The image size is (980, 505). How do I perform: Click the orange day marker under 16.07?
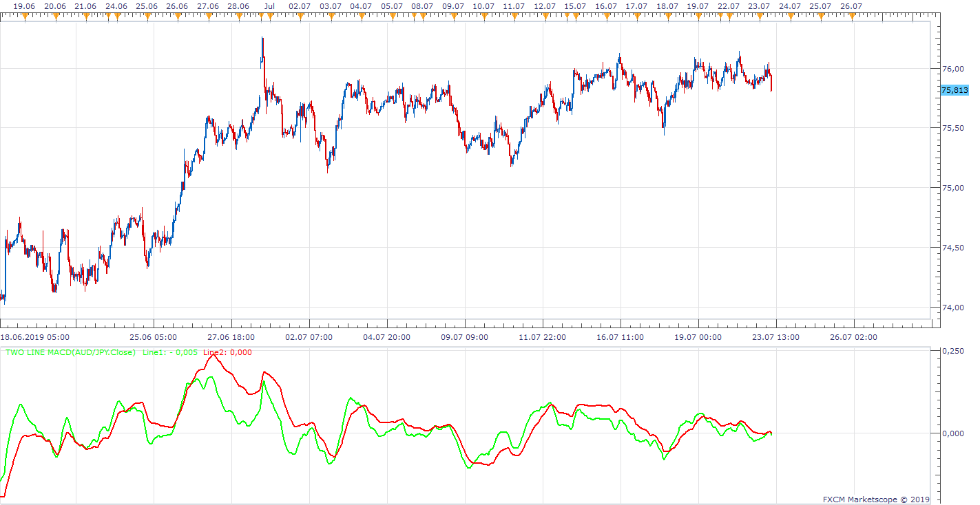coord(606,17)
